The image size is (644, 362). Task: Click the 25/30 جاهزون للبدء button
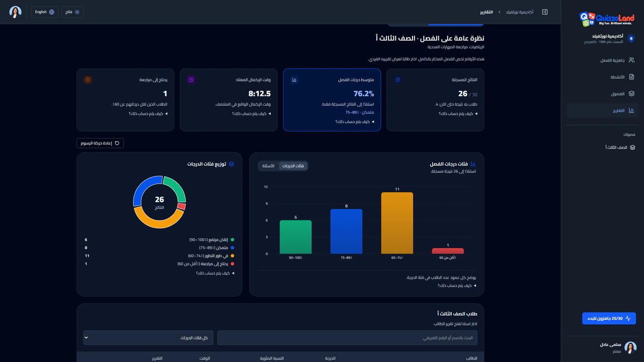click(609, 318)
